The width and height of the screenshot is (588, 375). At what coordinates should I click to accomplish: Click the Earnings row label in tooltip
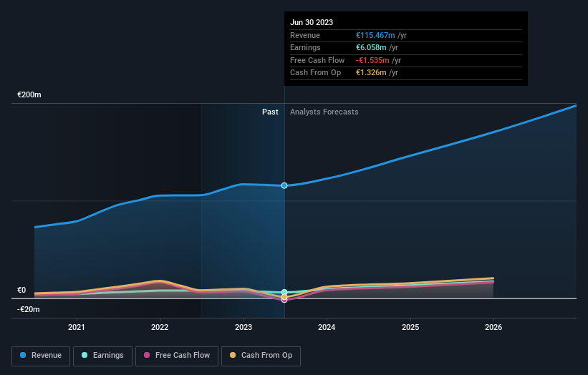305,47
